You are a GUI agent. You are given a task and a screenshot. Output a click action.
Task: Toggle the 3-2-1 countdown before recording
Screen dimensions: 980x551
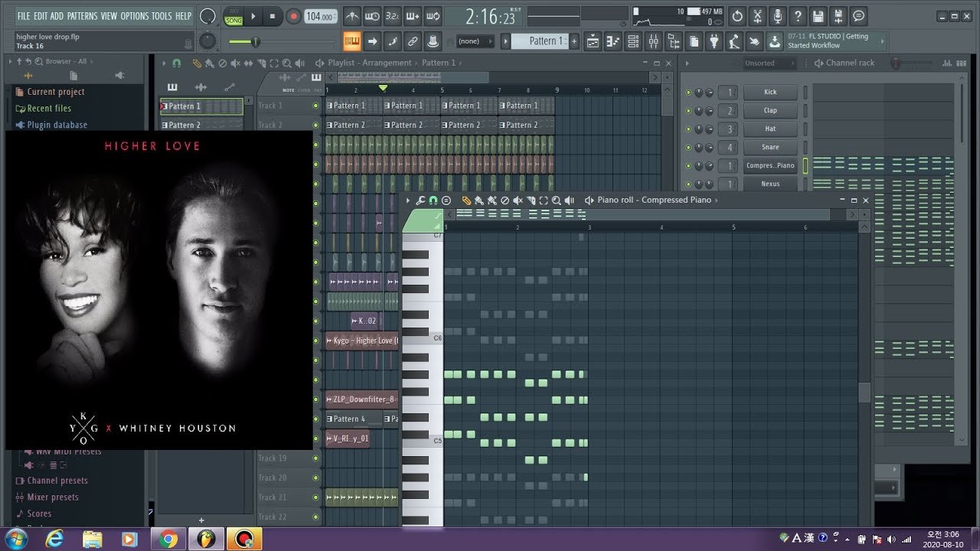(392, 16)
